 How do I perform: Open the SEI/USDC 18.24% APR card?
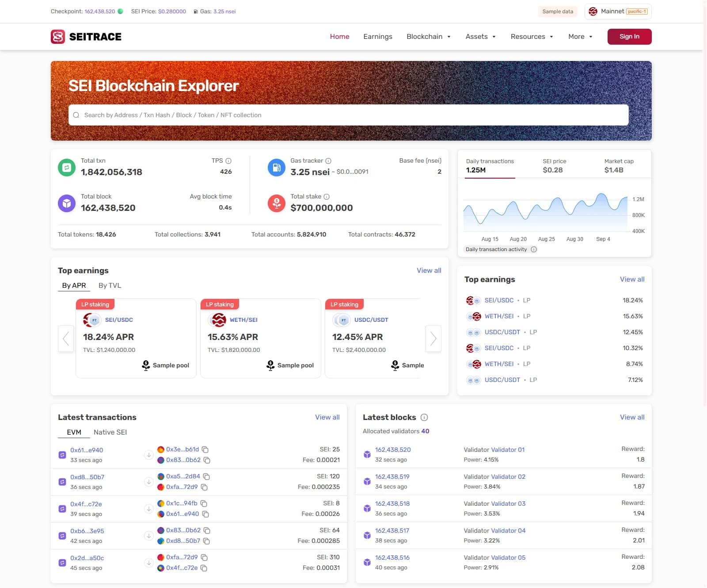136,339
